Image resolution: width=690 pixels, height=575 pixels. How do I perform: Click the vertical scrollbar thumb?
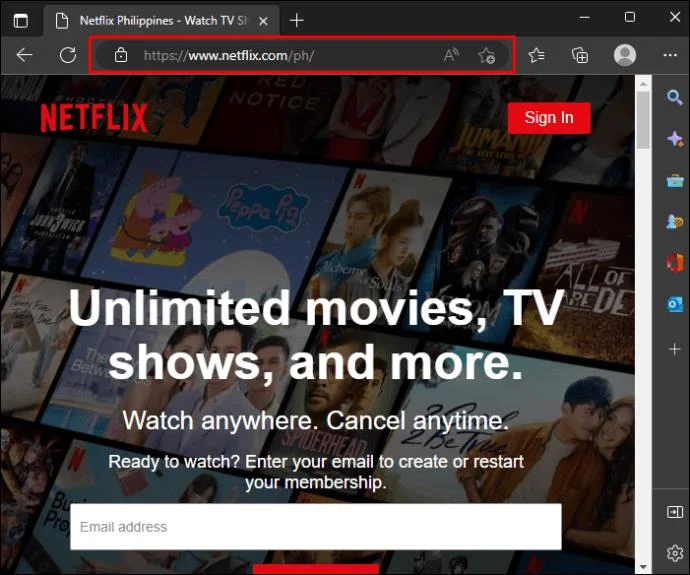click(643, 120)
